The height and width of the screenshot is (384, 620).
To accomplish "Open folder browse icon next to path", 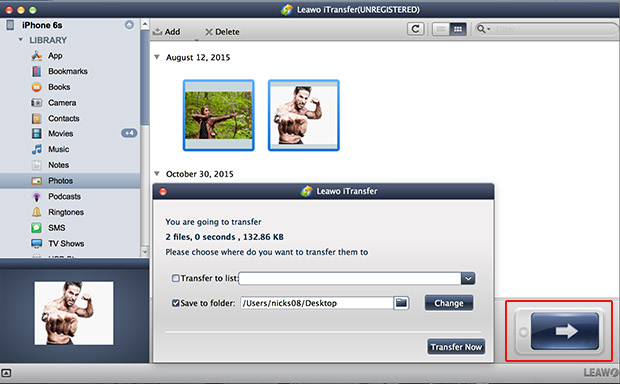I will pyautogui.click(x=401, y=303).
